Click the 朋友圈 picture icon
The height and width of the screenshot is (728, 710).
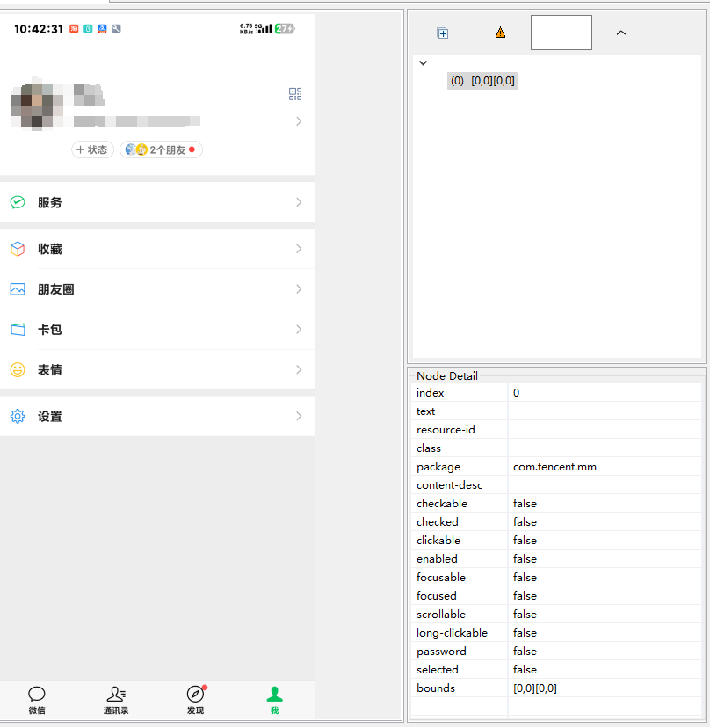(x=18, y=289)
